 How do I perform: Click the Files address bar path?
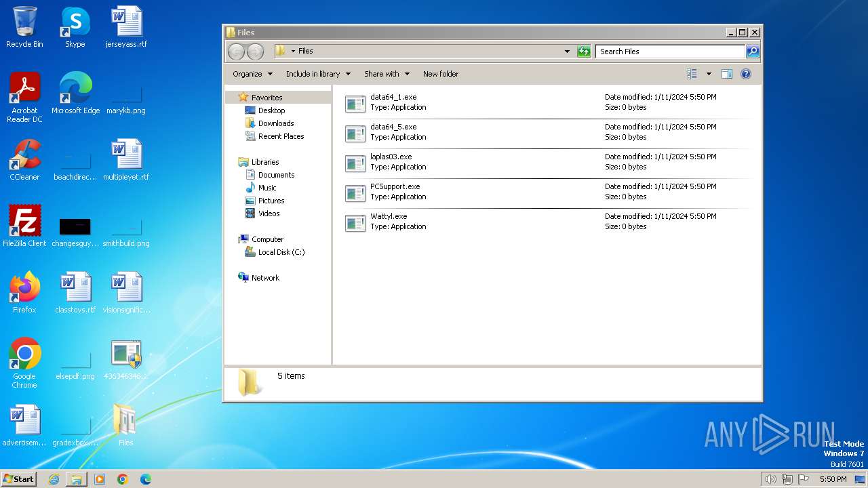306,52
